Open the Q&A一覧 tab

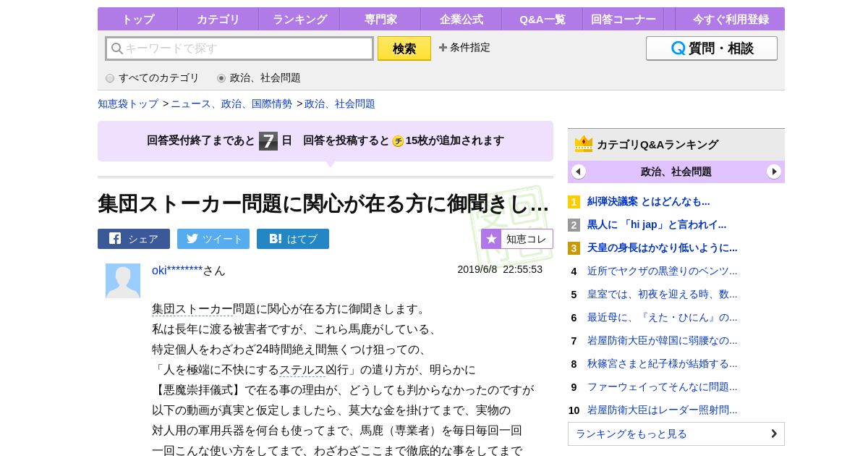click(542, 20)
